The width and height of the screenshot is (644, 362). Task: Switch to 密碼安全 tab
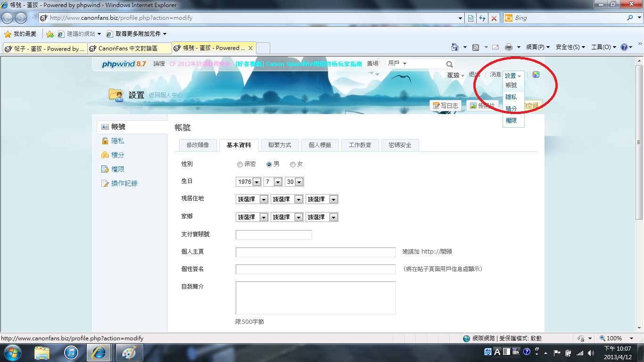(x=400, y=145)
